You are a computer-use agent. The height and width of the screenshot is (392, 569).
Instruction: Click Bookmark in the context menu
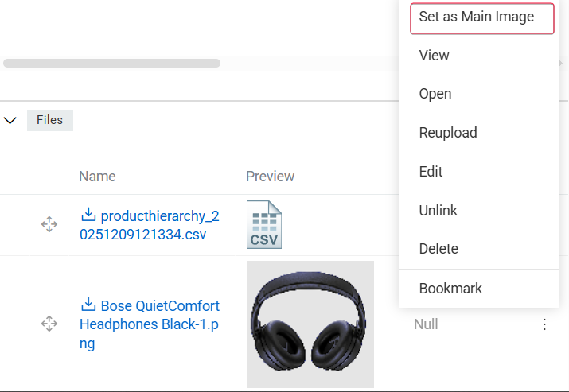[x=450, y=289]
